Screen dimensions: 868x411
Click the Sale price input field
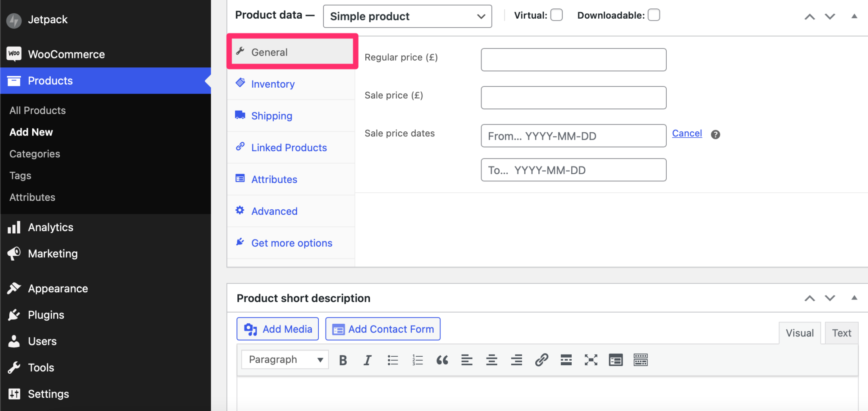click(x=573, y=97)
